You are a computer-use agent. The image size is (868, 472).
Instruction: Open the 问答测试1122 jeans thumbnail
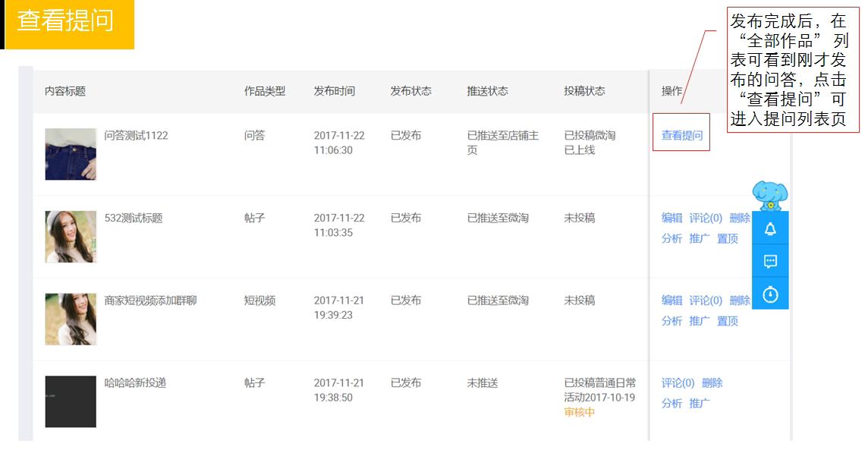(x=71, y=154)
